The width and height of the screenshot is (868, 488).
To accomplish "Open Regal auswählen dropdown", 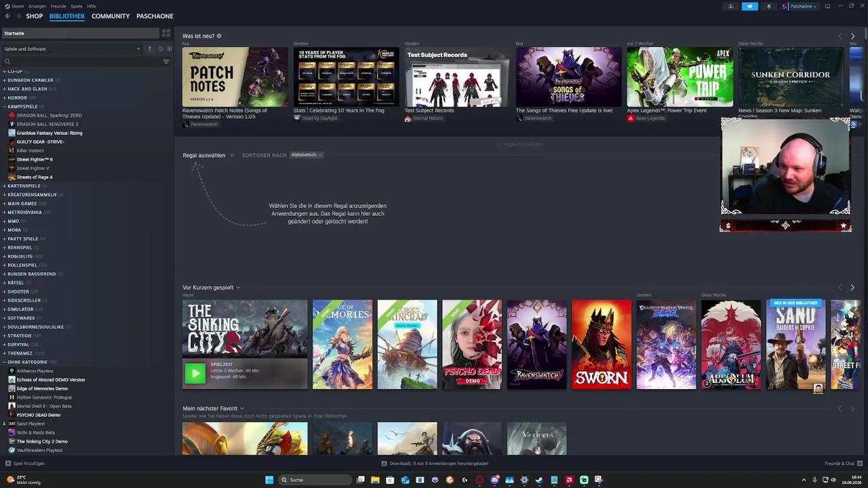I will pos(208,155).
